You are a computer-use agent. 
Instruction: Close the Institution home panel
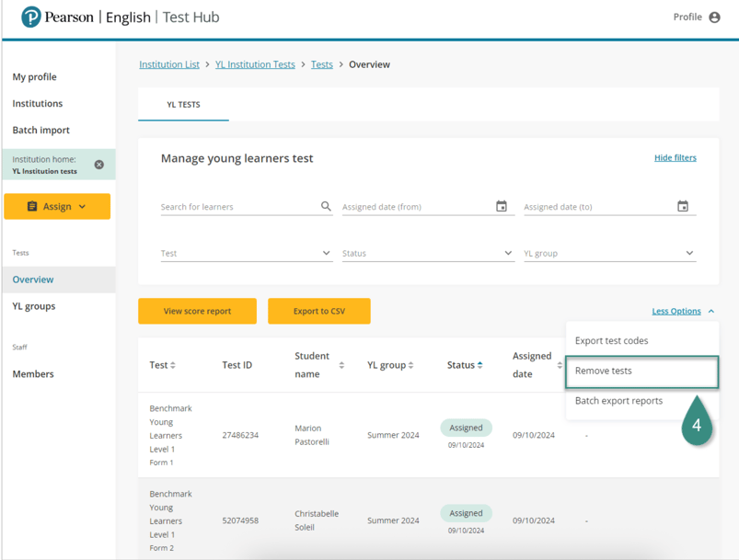pos(99,165)
